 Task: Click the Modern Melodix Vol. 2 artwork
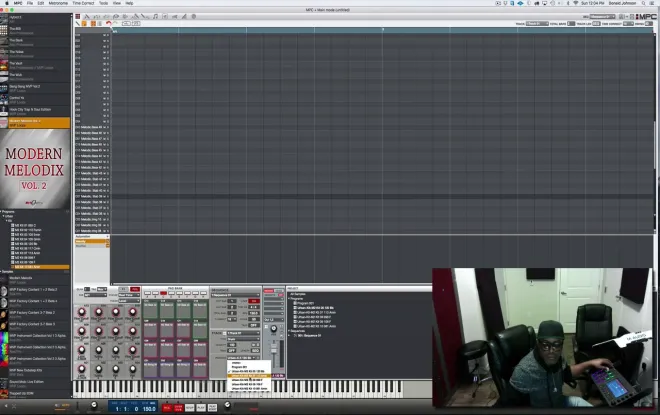[x=35, y=168]
